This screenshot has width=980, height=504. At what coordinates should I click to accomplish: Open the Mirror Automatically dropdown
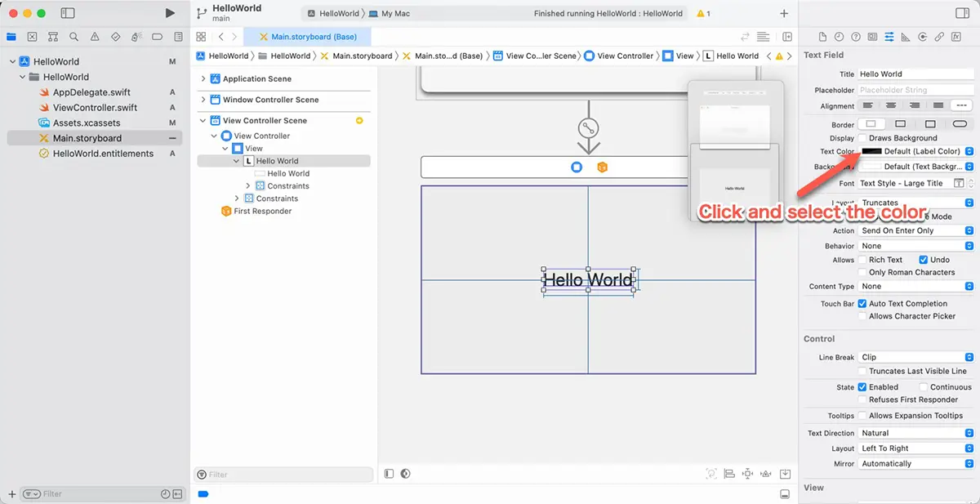[x=916, y=463]
